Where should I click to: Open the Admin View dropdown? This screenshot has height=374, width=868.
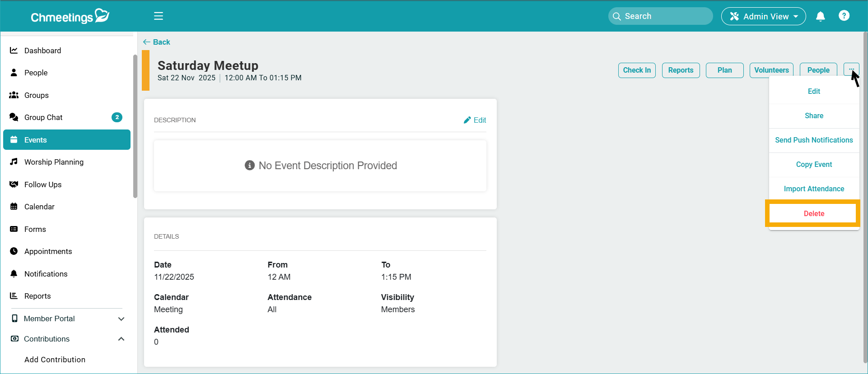[763, 16]
